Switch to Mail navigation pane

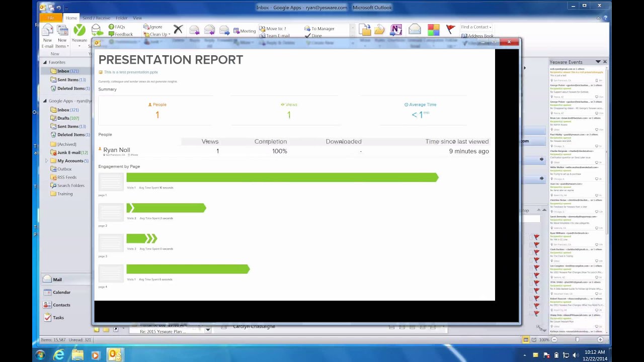(x=66, y=280)
